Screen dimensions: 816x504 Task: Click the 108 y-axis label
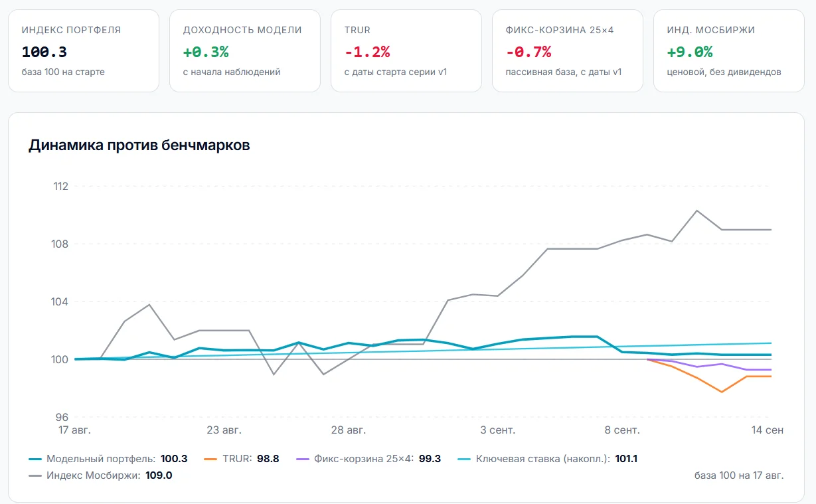(x=60, y=244)
